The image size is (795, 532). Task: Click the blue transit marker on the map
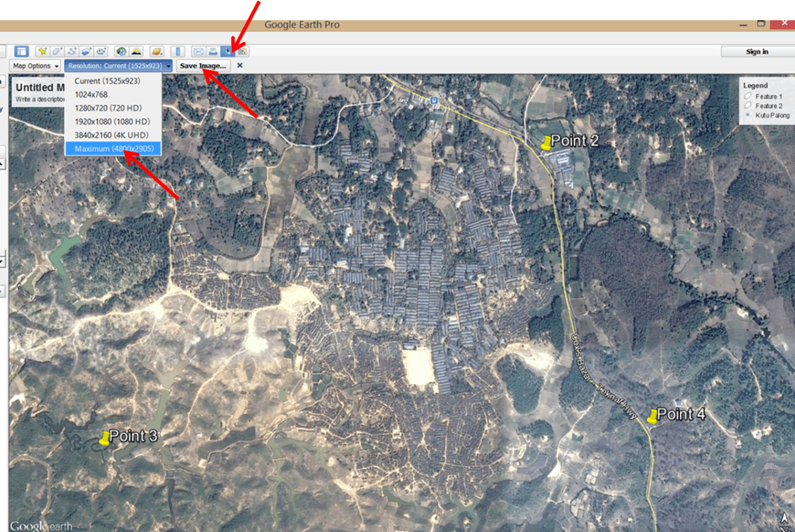pos(434,100)
